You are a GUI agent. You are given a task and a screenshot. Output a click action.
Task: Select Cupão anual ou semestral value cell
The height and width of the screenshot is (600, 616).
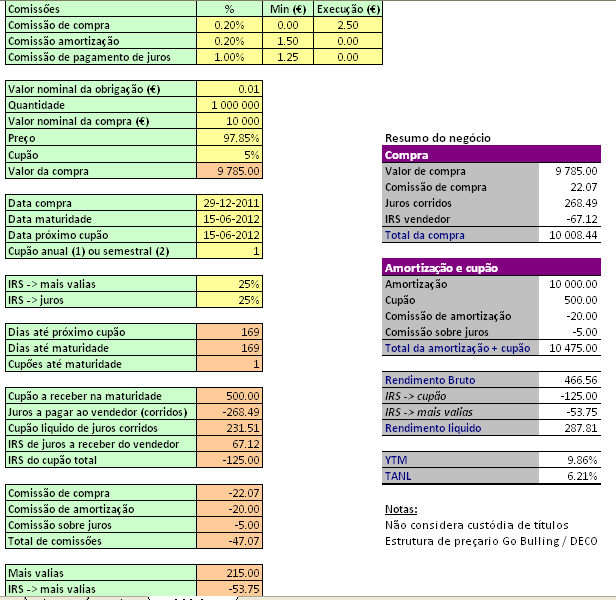pyautogui.click(x=229, y=251)
